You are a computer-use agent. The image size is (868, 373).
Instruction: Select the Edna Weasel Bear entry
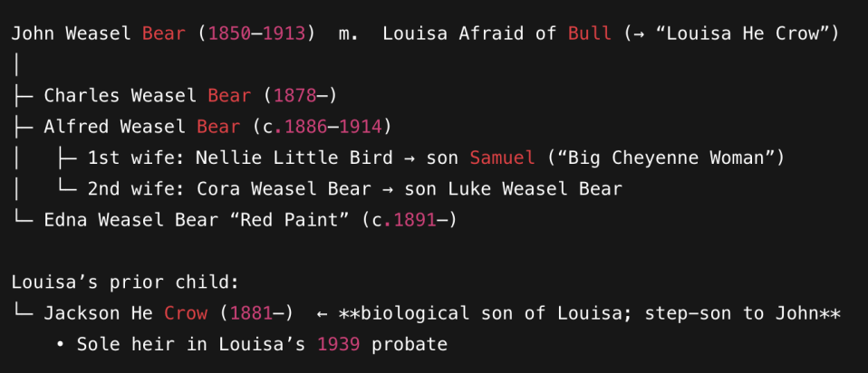pos(126,220)
